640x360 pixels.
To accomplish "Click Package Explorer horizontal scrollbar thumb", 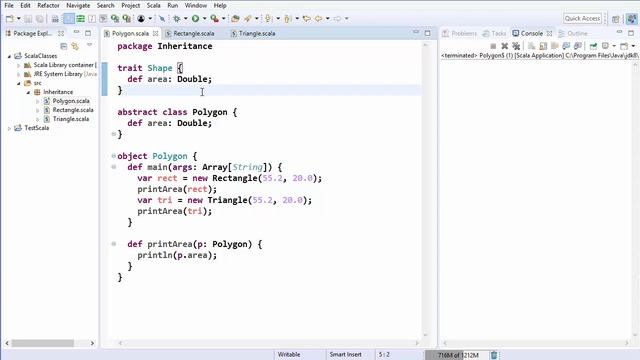I will point(42,343).
